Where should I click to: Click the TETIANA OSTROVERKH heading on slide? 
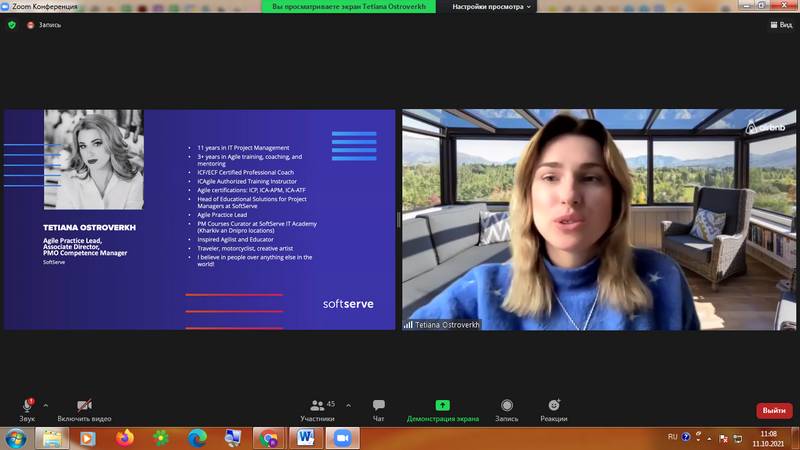(x=89, y=228)
